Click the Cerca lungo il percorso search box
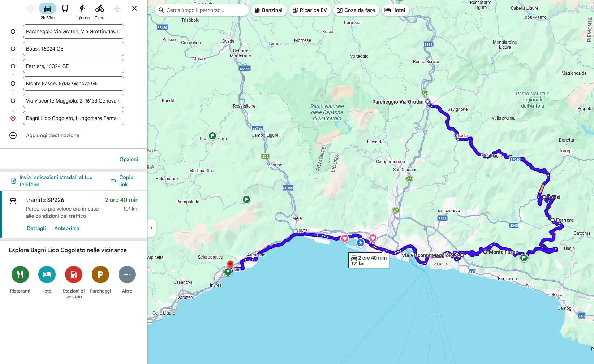 click(202, 10)
